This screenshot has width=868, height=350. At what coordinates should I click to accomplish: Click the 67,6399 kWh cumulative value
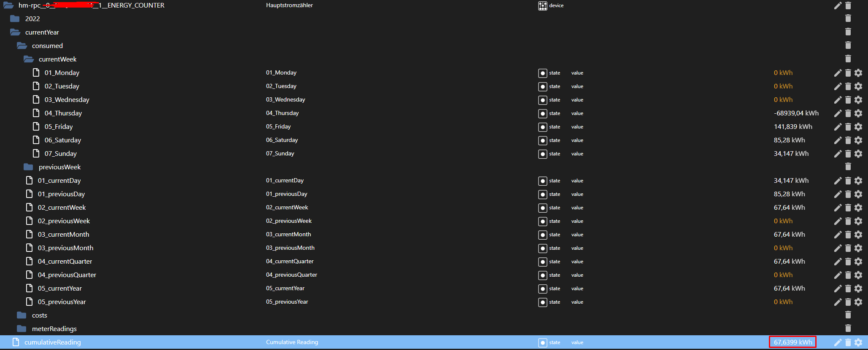793,342
